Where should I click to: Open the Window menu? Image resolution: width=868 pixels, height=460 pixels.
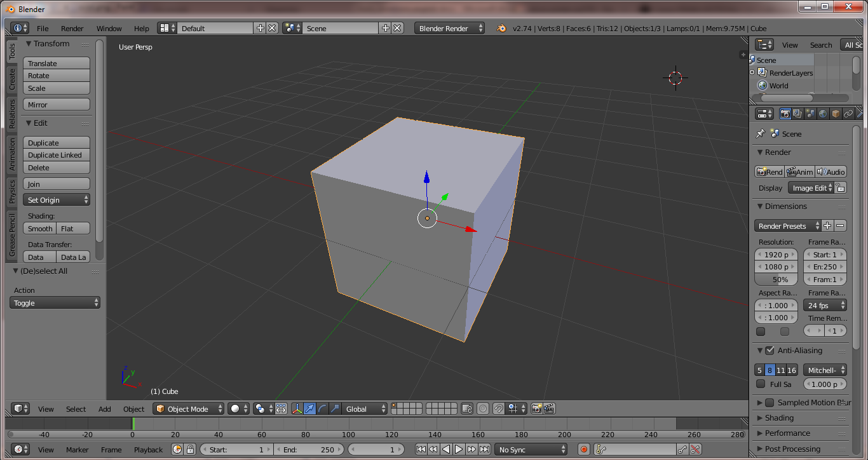[109, 28]
